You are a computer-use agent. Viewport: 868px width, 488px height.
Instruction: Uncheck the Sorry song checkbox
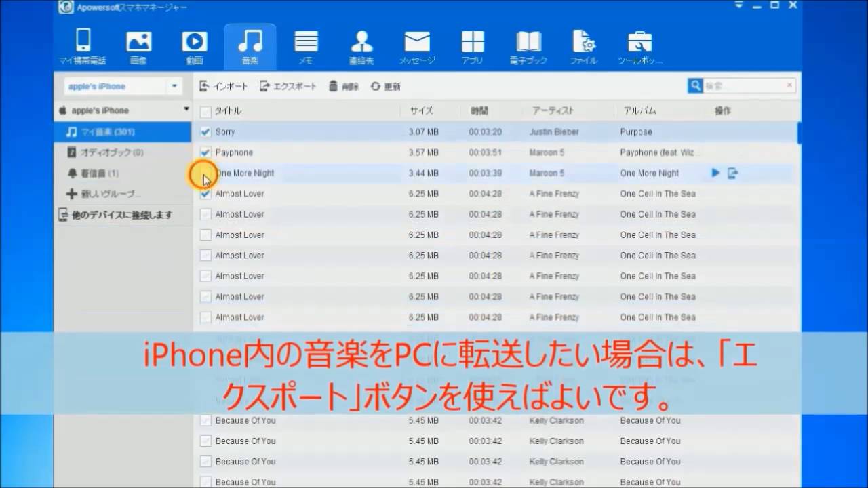click(x=205, y=131)
